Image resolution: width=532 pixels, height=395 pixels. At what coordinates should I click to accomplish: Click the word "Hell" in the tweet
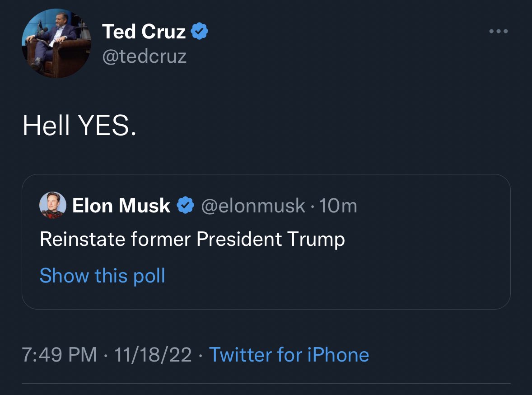(46, 125)
